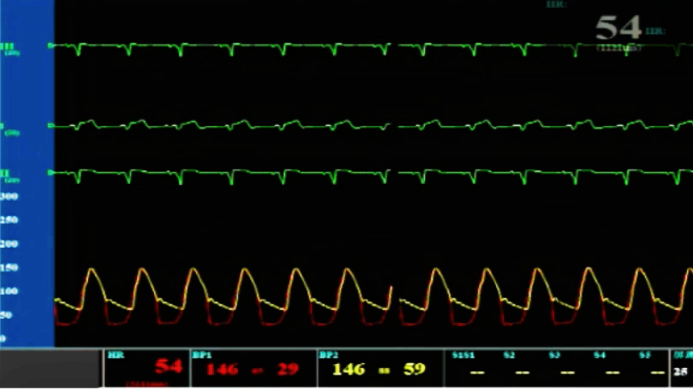Click the bottom ECG lead channel marker
The width and height of the screenshot is (693, 389).
(x=51, y=172)
